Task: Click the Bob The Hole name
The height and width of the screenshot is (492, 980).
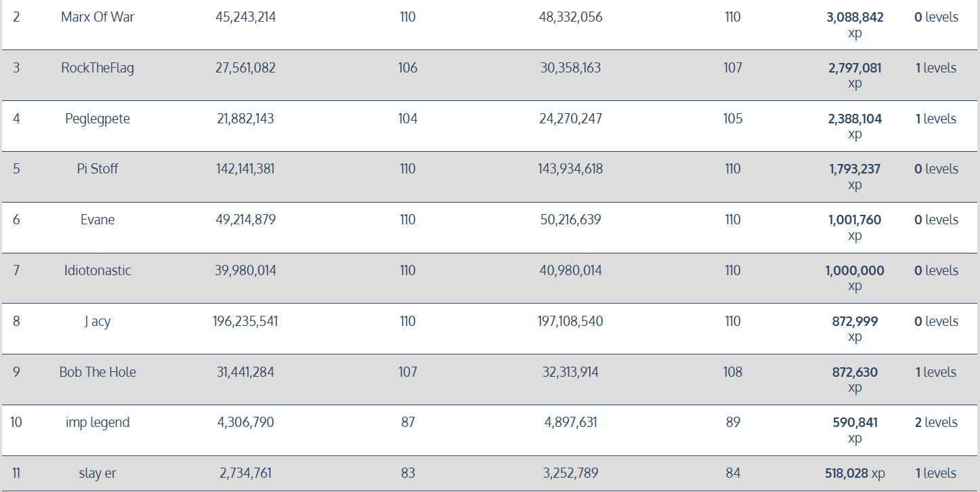Action: (98, 372)
